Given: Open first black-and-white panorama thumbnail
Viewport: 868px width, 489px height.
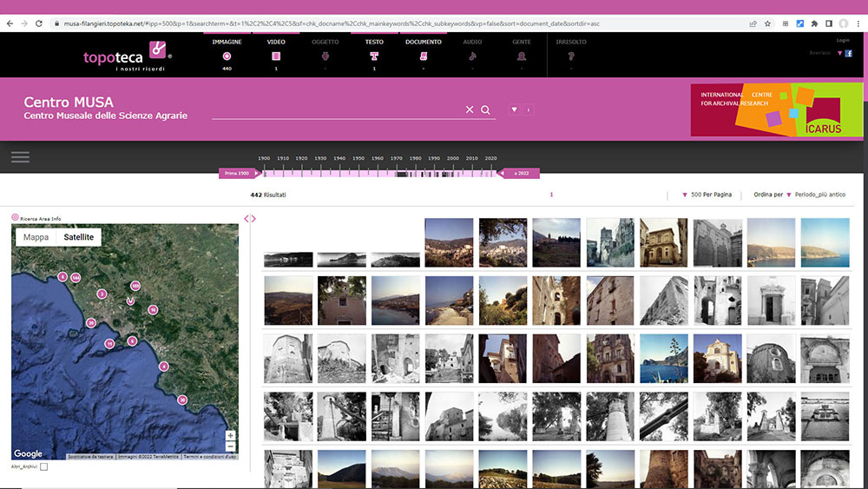Looking at the screenshot, I should 288,259.
